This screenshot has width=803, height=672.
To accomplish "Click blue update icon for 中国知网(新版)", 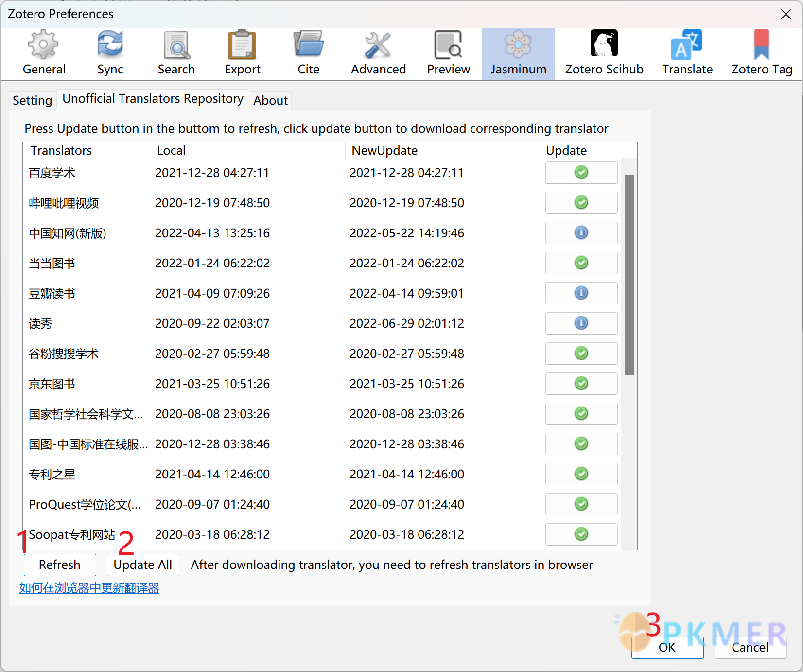I will 581,233.
